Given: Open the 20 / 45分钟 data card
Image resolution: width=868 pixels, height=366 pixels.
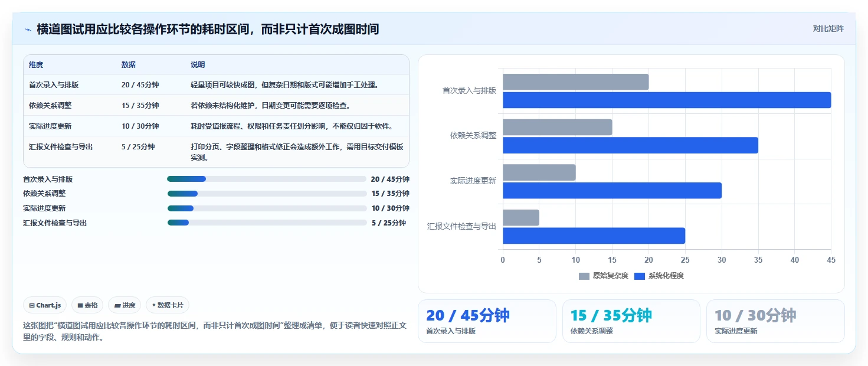Looking at the screenshot, I should point(487,321).
